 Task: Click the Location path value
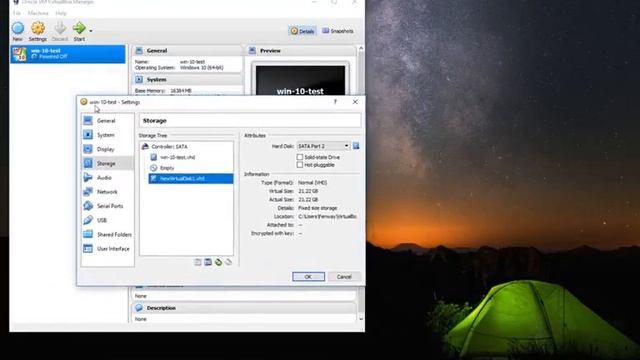pos(327,216)
